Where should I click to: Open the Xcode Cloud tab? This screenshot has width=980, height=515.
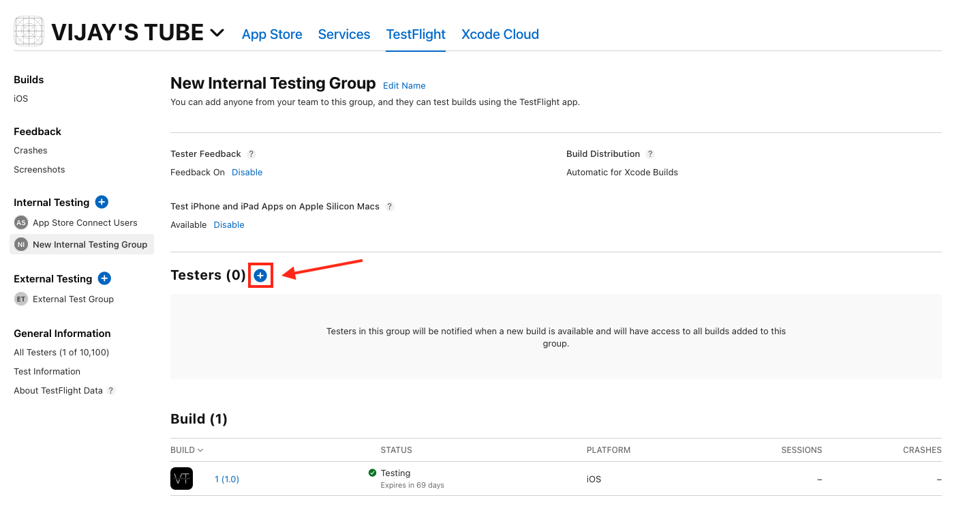tap(500, 34)
